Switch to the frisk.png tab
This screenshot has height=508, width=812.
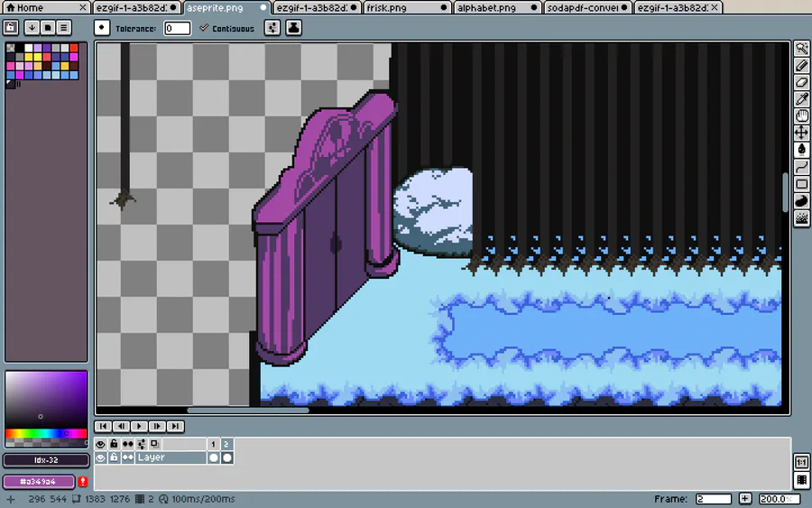pyautogui.click(x=406, y=8)
